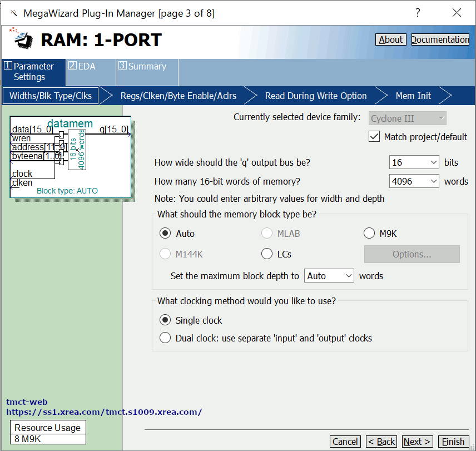476x451 pixels.
Task: Select the Single clock method
Action: coord(165,320)
